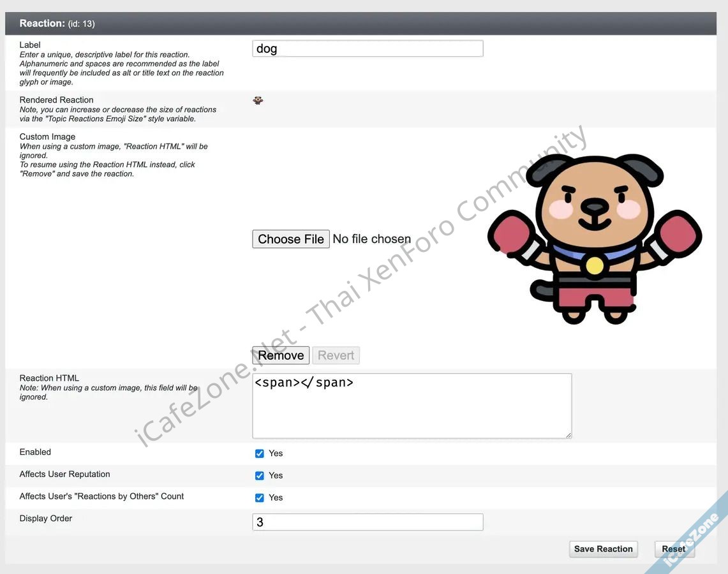Reset the reaction form
The image size is (728, 574).
pyautogui.click(x=673, y=549)
